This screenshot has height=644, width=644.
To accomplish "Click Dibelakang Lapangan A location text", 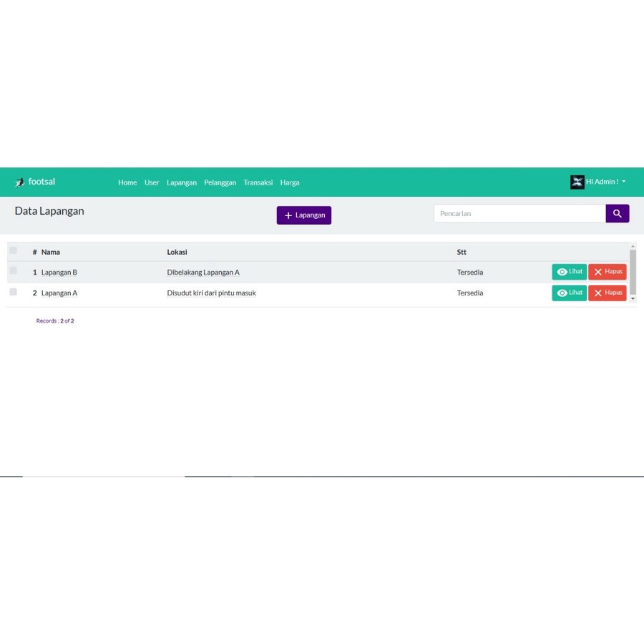I will 203,273.
